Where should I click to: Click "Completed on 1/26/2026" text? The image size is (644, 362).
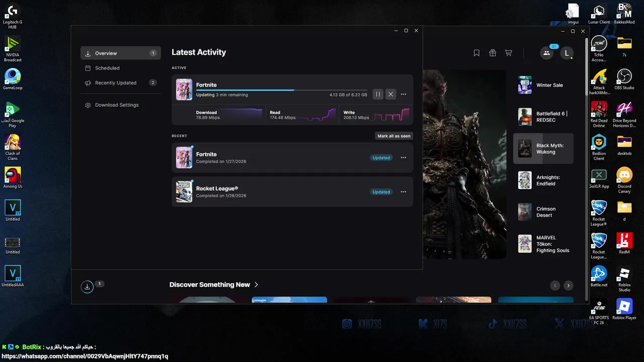coord(221,196)
